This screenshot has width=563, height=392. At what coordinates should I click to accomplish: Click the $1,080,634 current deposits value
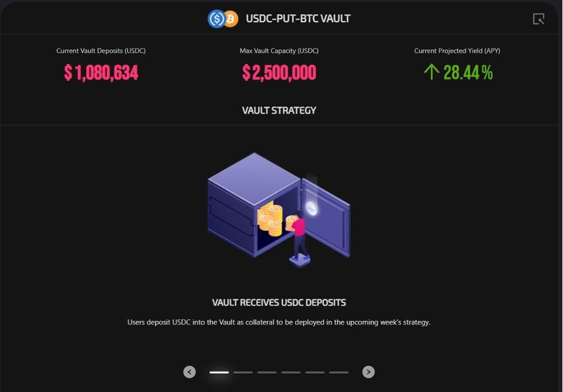[x=101, y=73]
